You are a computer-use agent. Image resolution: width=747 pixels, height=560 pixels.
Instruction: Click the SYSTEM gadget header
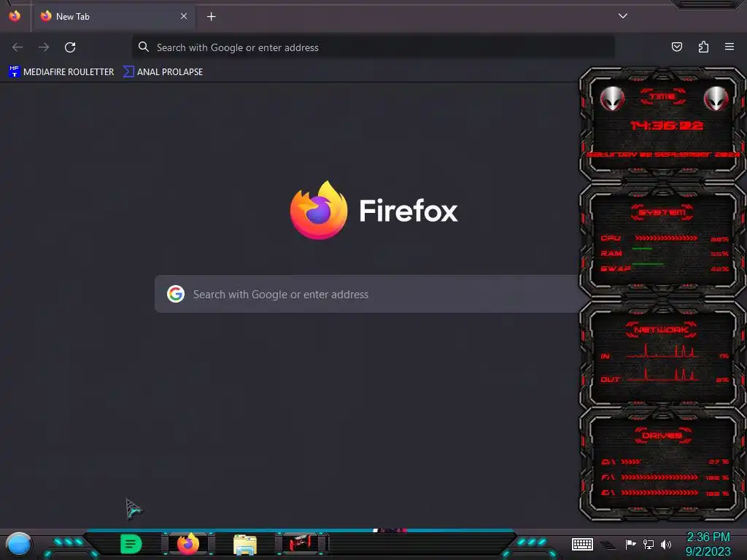[x=662, y=212]
